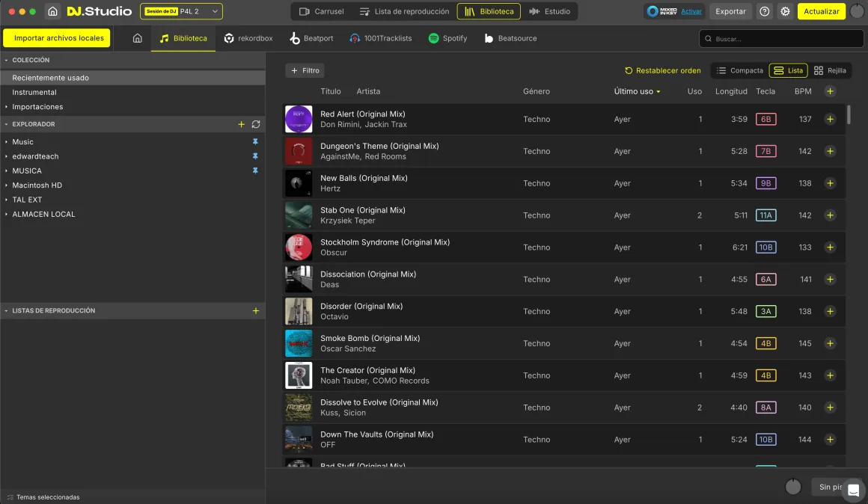868x504 pixels.
Task: Expand the Macintosh HD folder
Action: tap(6, 185)
